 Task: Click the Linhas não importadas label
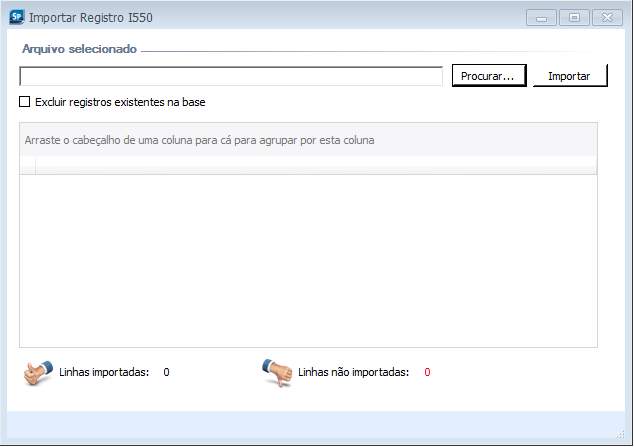coord(353,372)
